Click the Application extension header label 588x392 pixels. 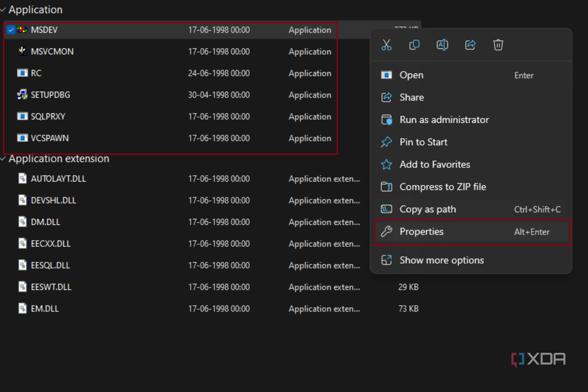(x=59, y=159)
